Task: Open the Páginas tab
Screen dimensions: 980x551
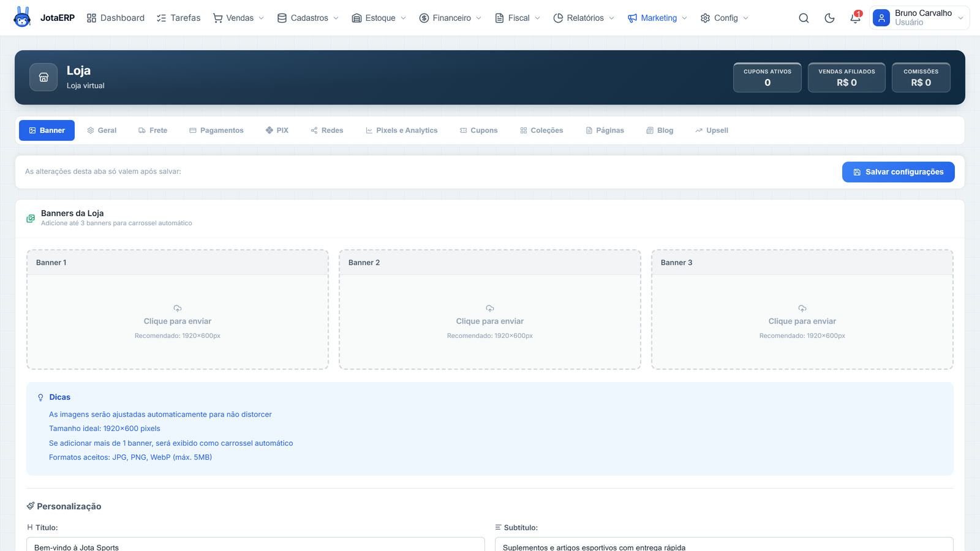Action: (605, 130)
